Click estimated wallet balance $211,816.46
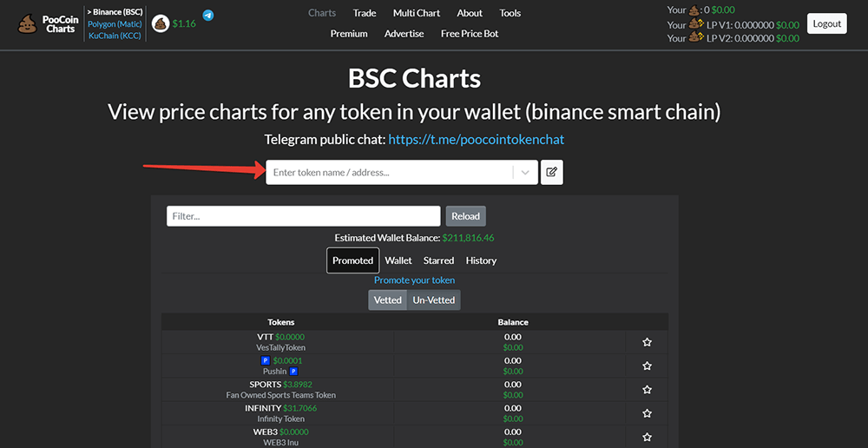The height and width of the screenshot is (448, 868). (469, 238)
